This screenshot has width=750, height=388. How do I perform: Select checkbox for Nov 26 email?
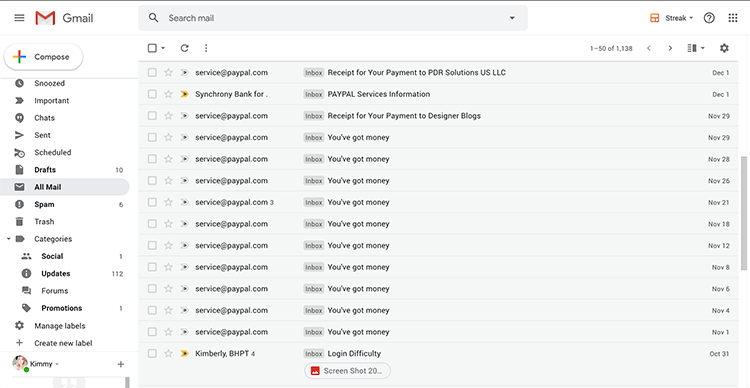click(x=152, y=180)
